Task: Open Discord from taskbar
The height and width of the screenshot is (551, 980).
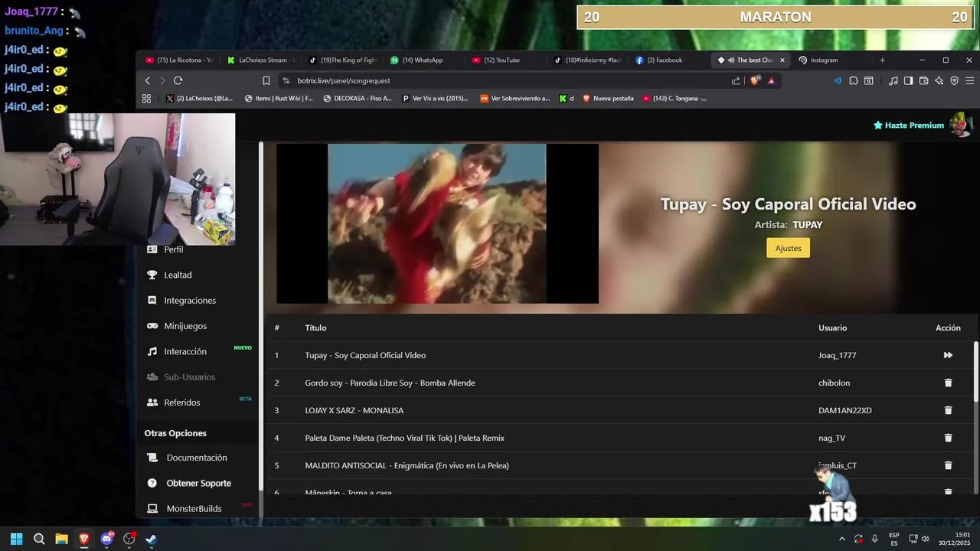Action: [107, 539]
